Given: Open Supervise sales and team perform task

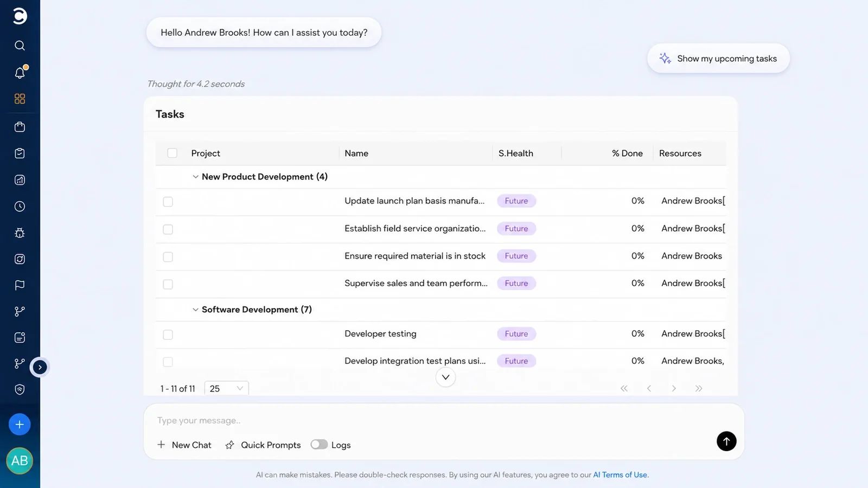Looking at the screenshot, I should coord(416,283).
